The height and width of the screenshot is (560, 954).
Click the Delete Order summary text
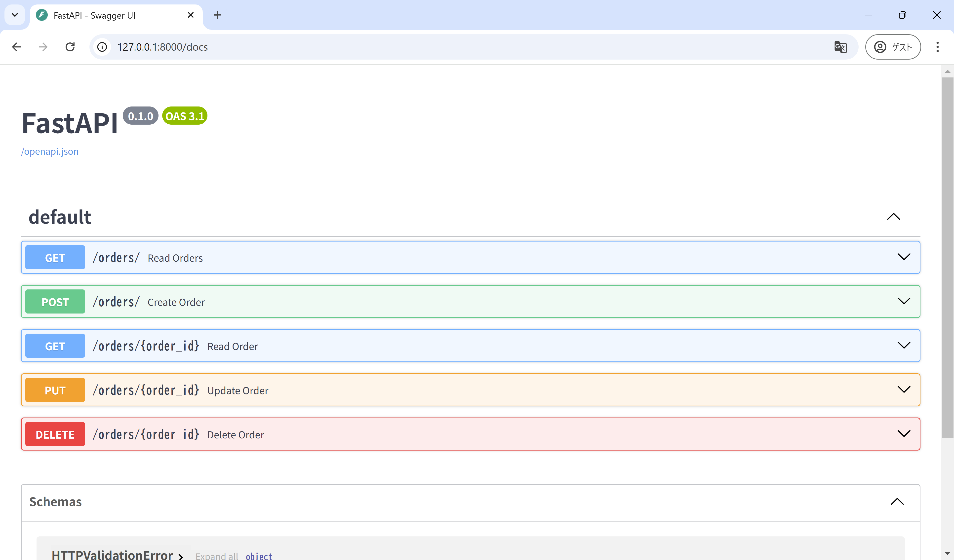click(236, 435)
